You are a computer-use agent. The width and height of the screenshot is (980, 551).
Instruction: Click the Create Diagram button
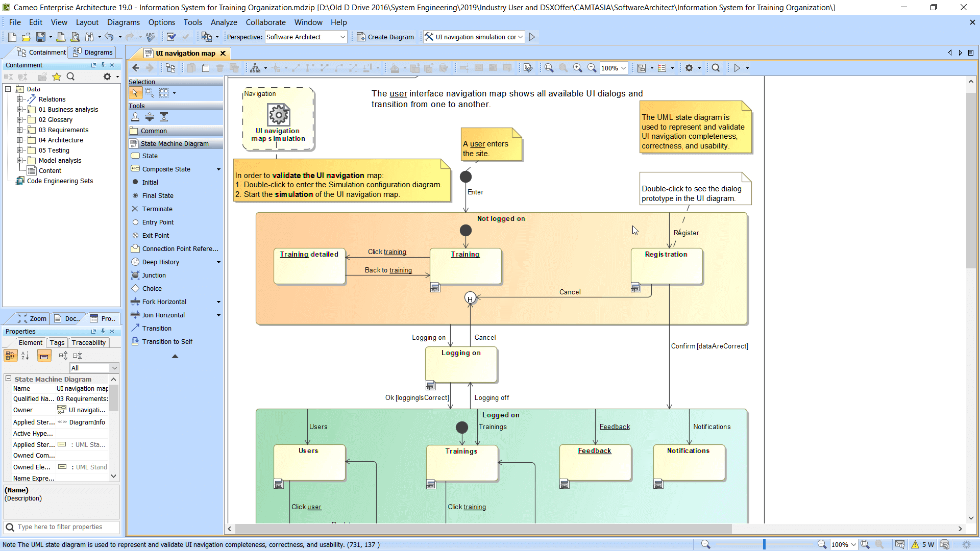(x=385, y=37)
